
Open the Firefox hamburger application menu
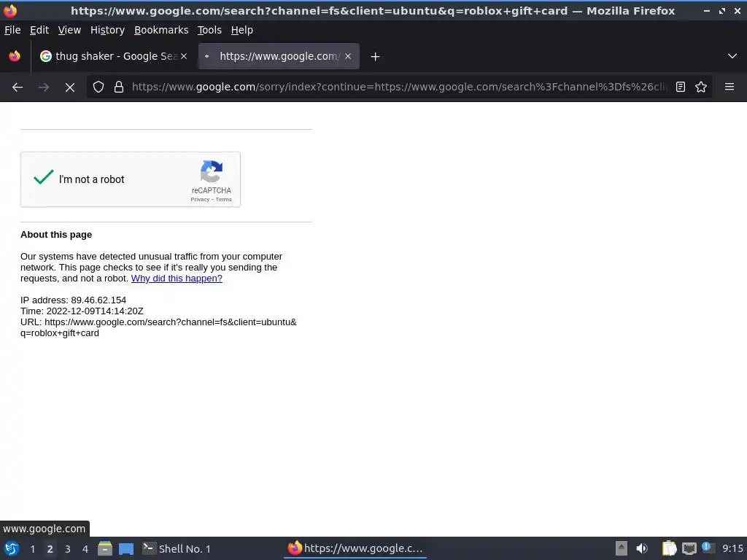point(729,87)
